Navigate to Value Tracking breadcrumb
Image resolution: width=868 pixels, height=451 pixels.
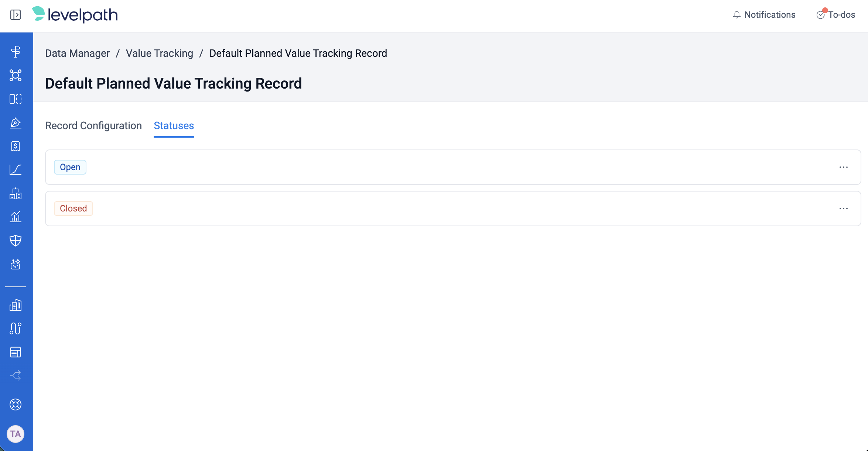click(159, 54)
